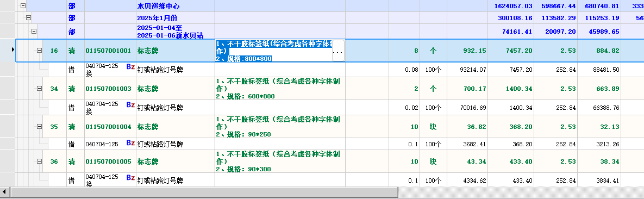644x199 pixels.
Task: Click the quantity 2 in row 34
Action: (x=416, y=89)
